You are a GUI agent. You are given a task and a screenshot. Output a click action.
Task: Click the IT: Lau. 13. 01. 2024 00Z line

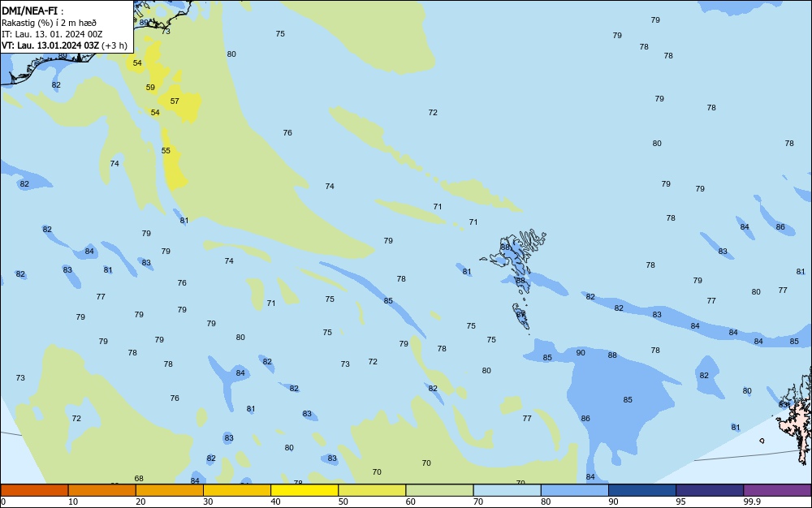point(52,34)
